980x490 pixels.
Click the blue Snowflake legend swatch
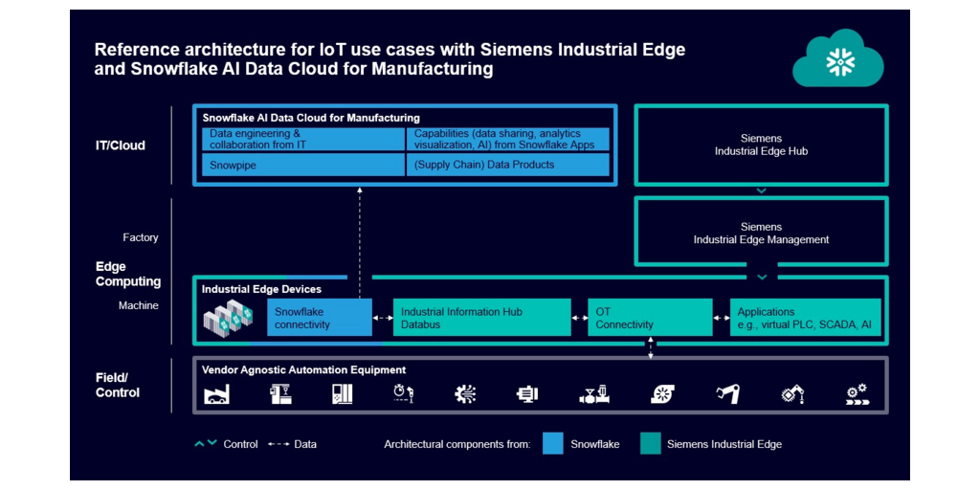552,444
